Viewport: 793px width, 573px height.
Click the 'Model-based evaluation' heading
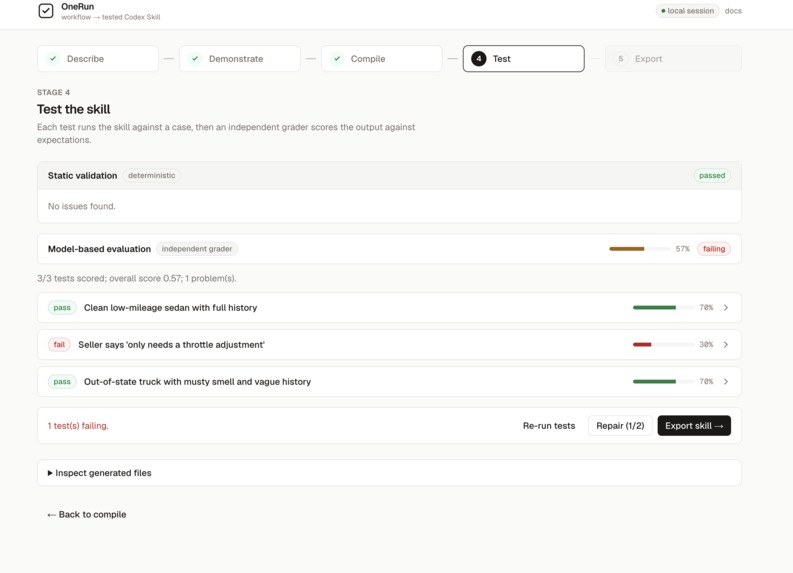pos(99,249)
